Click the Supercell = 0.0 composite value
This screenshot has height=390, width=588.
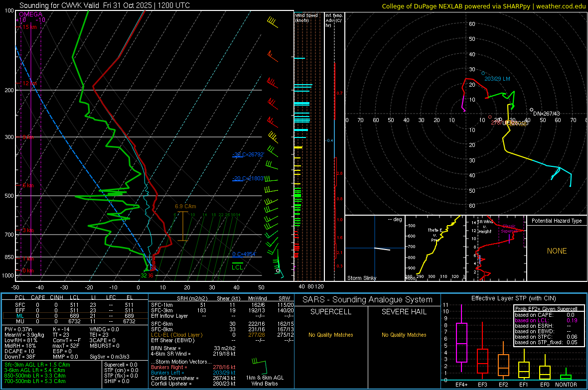(121, 365)
